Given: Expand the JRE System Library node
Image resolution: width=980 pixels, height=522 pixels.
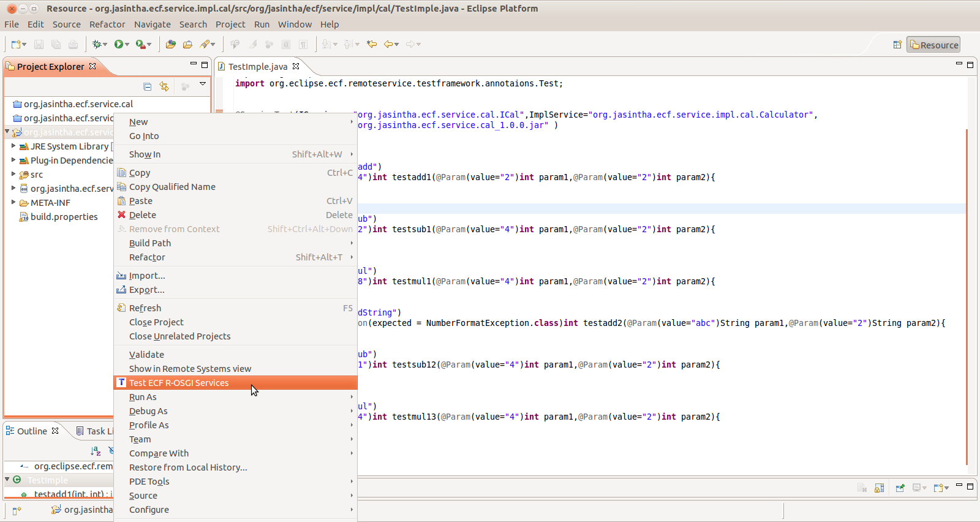Looking at the screenshot, I should tap(13, 146).
